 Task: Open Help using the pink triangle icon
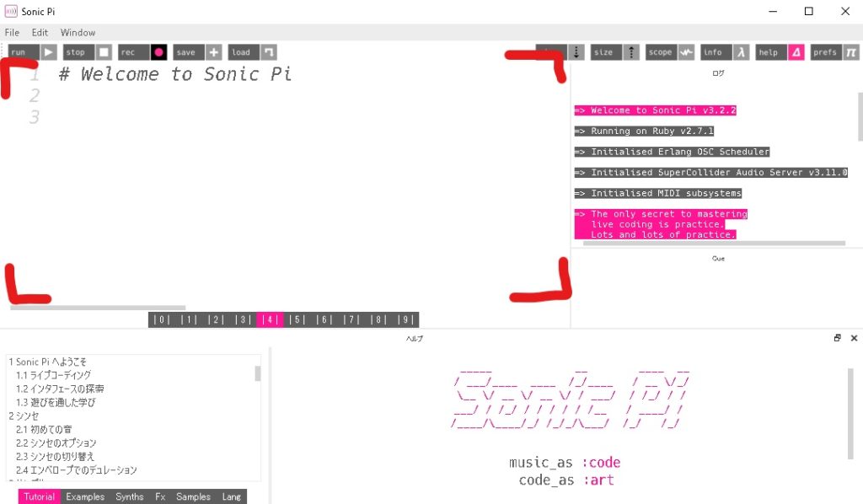(x=796, y=51)
